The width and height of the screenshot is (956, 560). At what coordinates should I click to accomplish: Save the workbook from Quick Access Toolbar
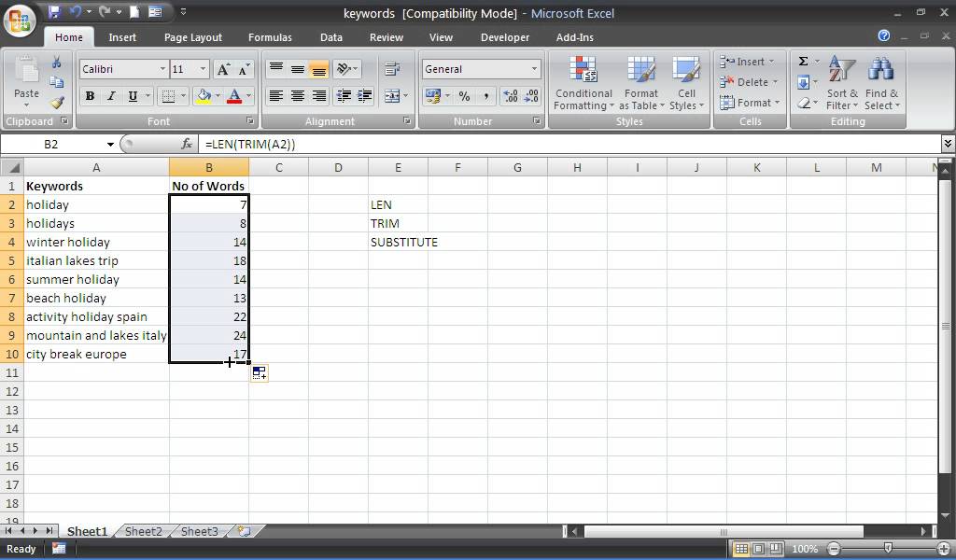coord(54,11)
